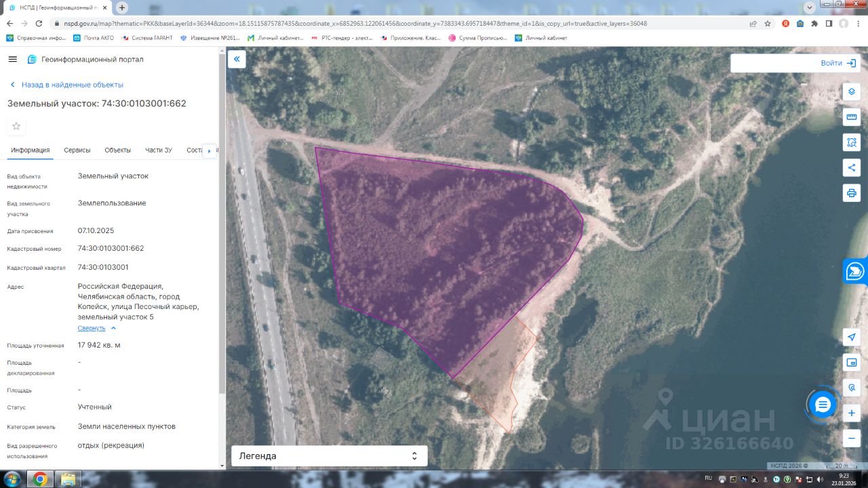The height and width of the screenshot is (488, 868).
Task: Activate the area selection tool icon
Action: pos(851,142)
